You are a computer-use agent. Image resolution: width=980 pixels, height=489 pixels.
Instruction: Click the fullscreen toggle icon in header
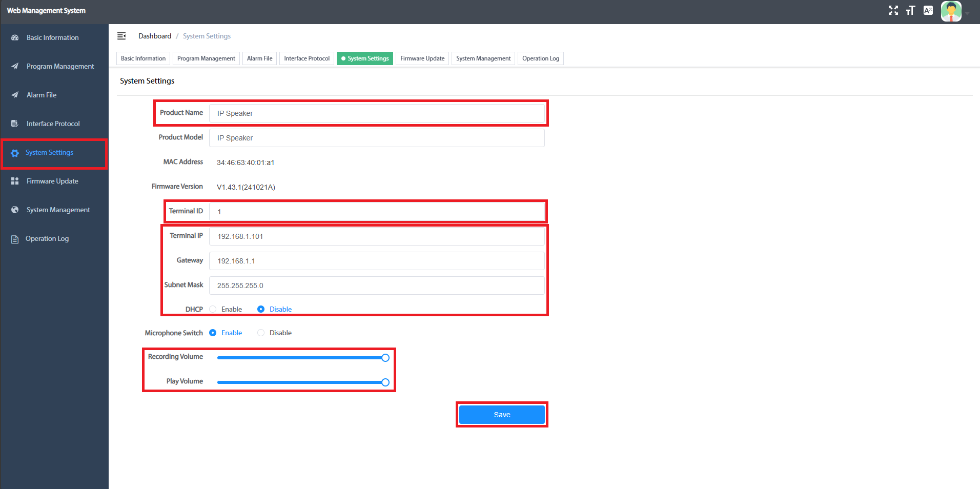(893, 10)
